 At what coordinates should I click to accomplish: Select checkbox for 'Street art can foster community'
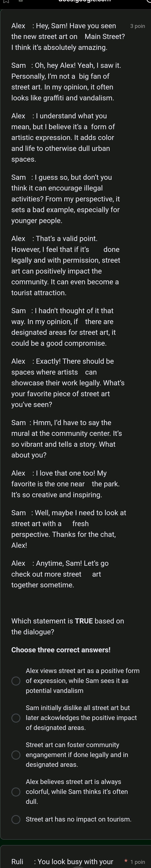(x=16, y=754)
